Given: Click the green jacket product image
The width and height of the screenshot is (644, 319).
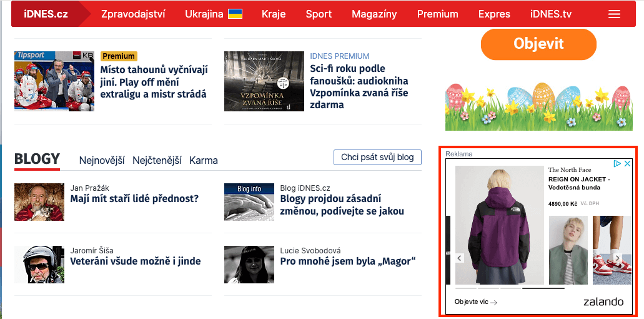Looking at the screenshot, I should click(568, 250).
